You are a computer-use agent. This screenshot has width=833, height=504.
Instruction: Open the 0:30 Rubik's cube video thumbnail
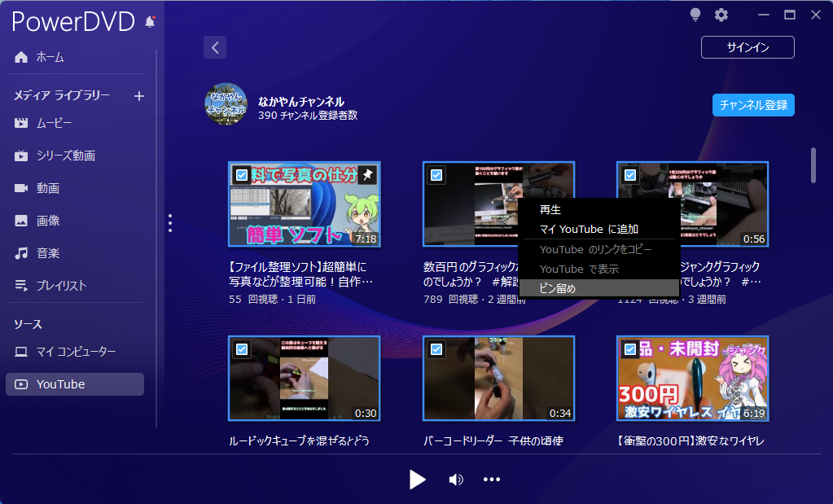click(305, 378)
